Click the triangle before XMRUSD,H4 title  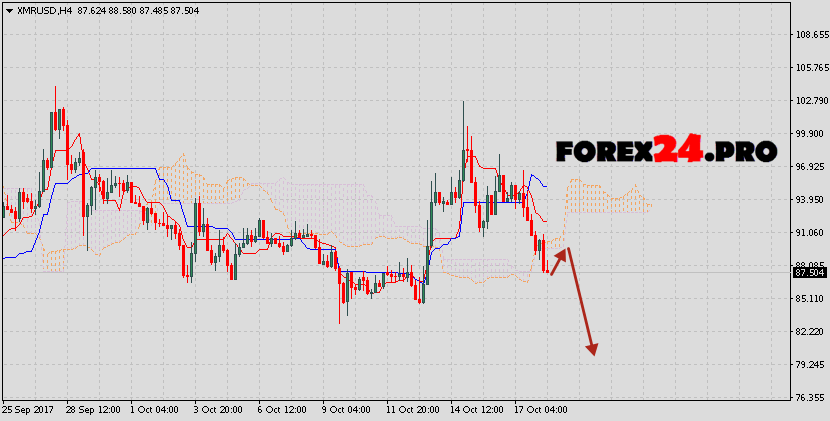(x=7, y=8)
